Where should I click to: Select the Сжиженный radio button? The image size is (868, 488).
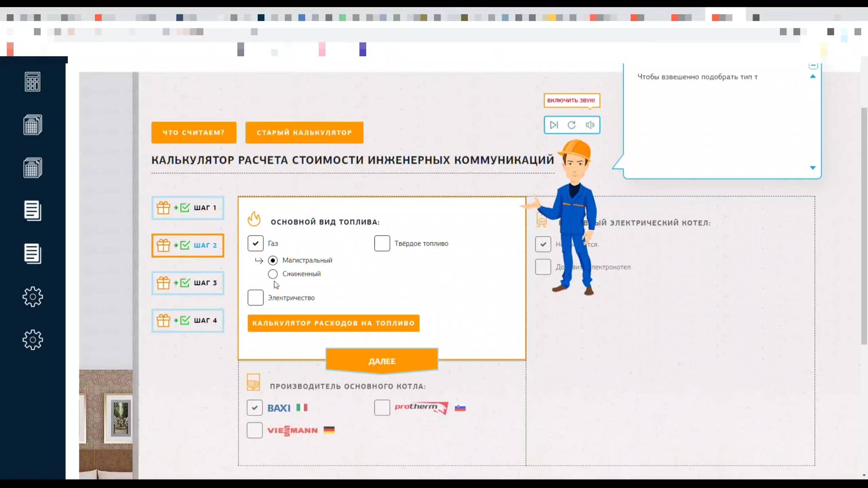click(x=273, y=274)
